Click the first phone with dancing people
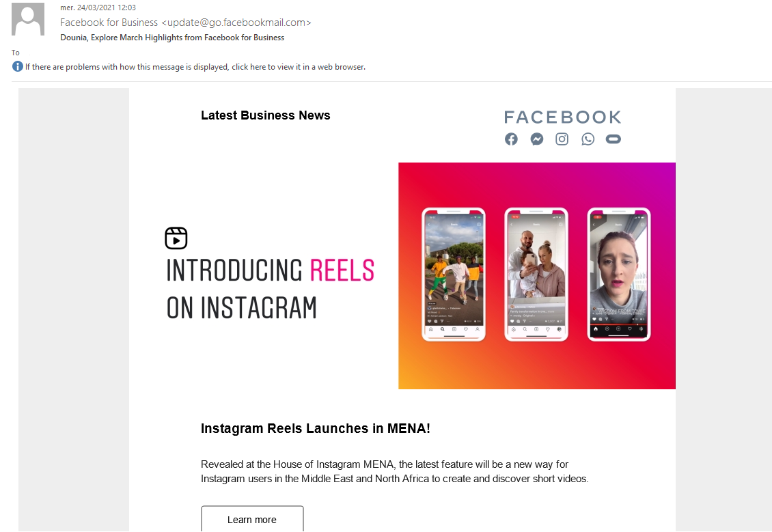Viewport: 772px width, 532px height. [454, 274]
